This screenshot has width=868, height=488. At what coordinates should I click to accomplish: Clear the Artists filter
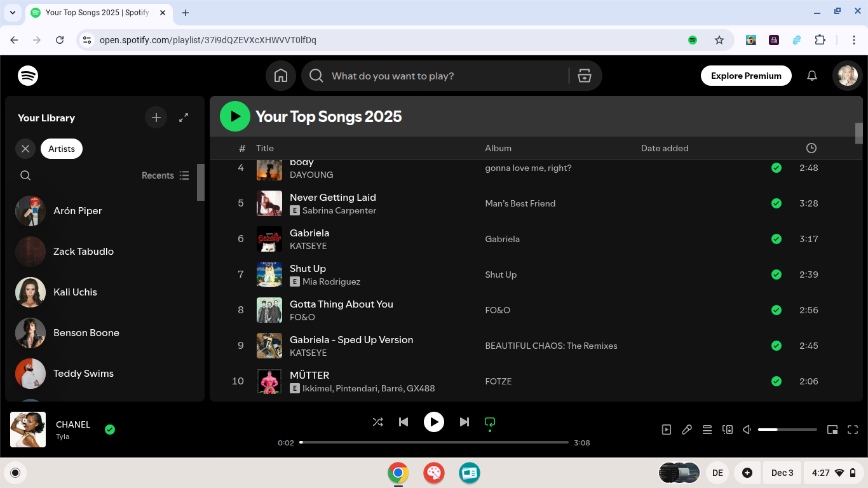click(25, 149)
